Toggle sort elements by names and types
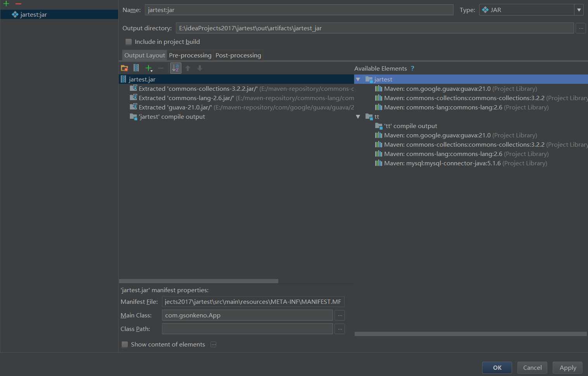Screen dimensions: 588x376 coord(176,68)
